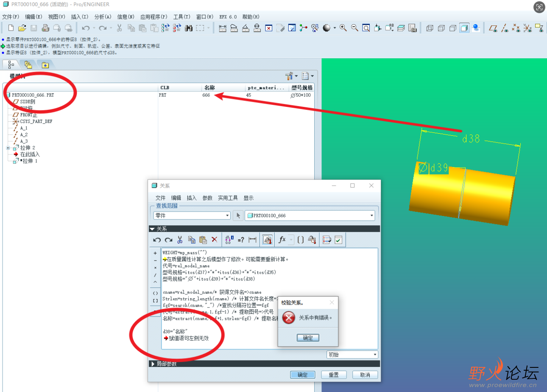Click the sort relations icon

(x=327, y=240)
